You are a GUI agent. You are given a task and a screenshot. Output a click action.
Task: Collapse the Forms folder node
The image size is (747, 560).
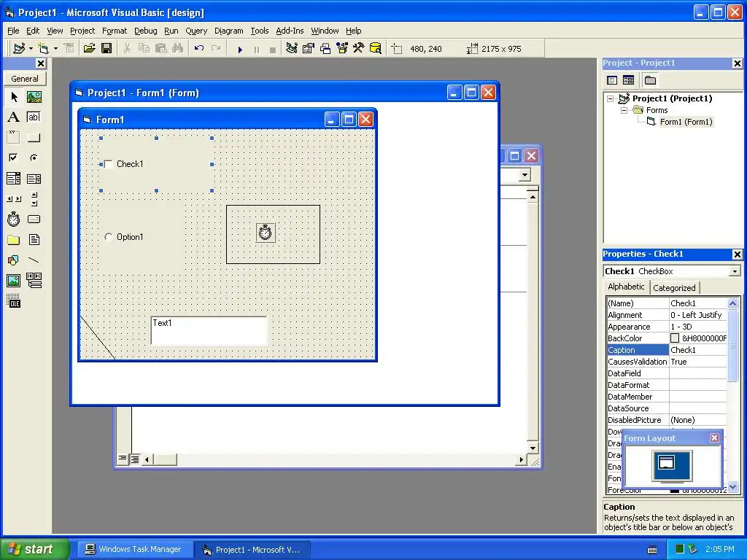tap(624, 111)
